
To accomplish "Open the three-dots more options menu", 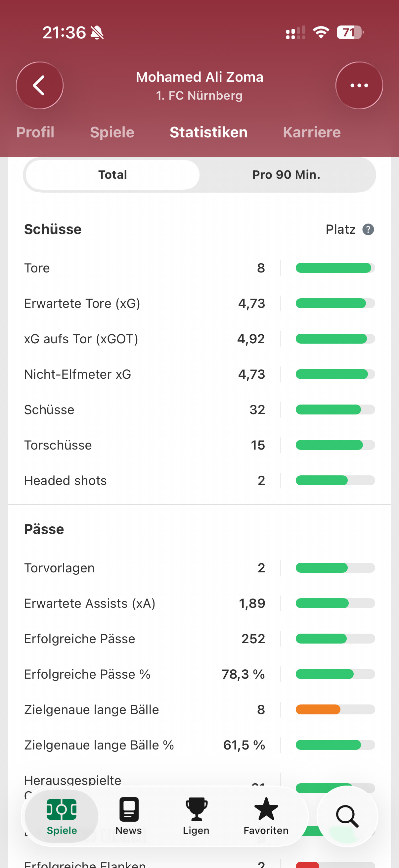I will 359,85.
